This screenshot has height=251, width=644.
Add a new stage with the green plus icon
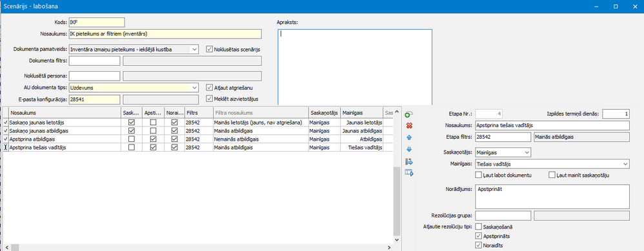click(409, 114)
